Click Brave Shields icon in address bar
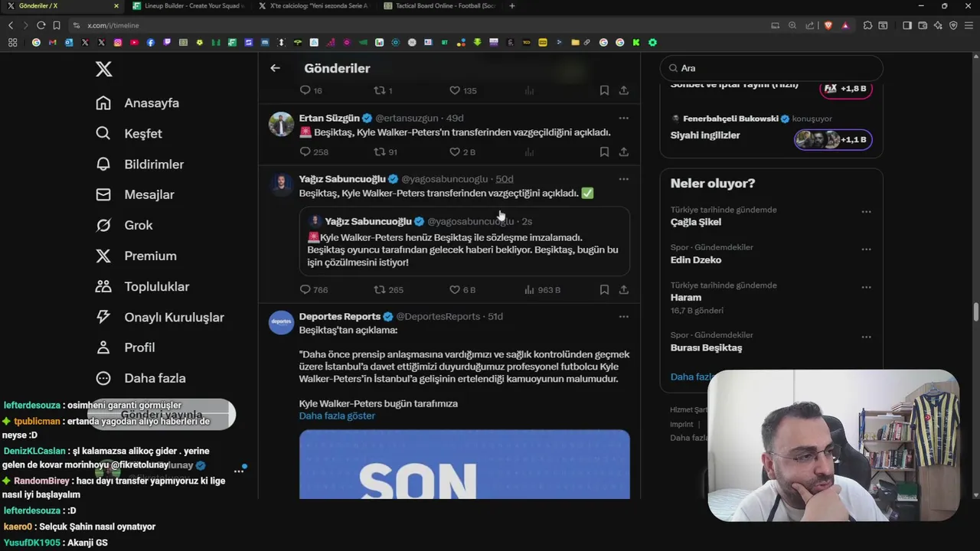Viewport: 980px width, 551px height. (x=828, y=25)
